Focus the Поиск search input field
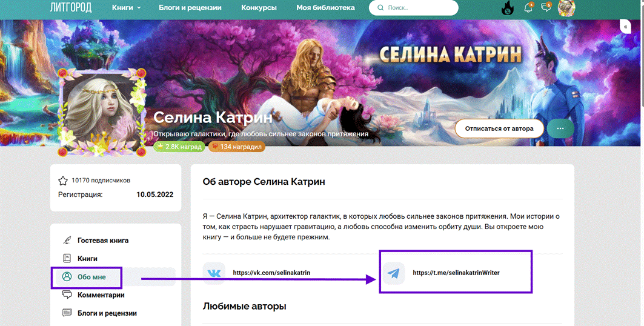Viewport: 644px width, 326px height. pos(418,8)
